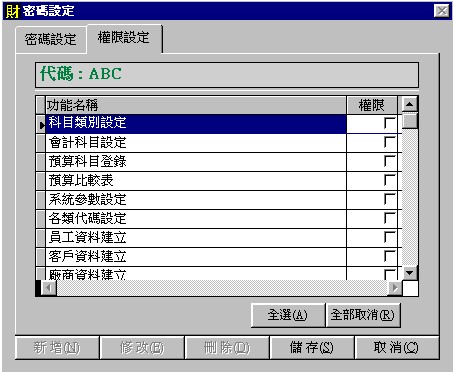Click the 代碼：ABC label

pyautogui.click(x=81, y=74)
